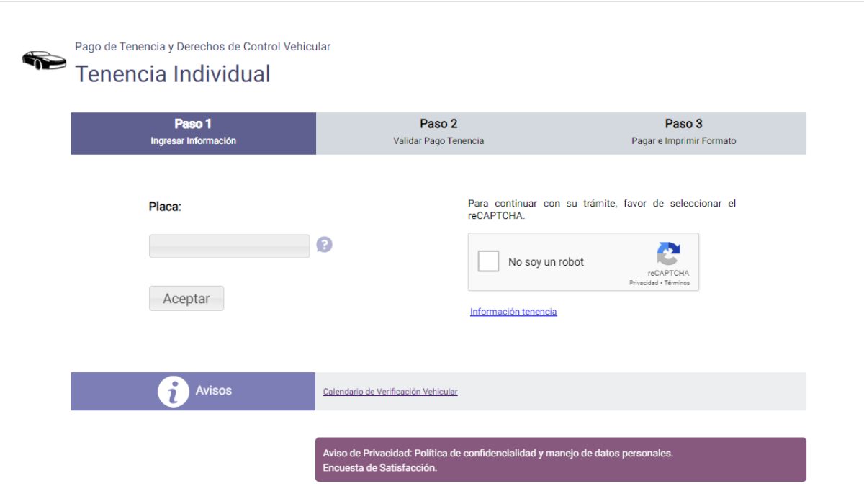The width and height of the screenshot is (864, 504).
Task: Select the Paso 1 Ingresar Información tab
Action: click(x=193, y=133)
